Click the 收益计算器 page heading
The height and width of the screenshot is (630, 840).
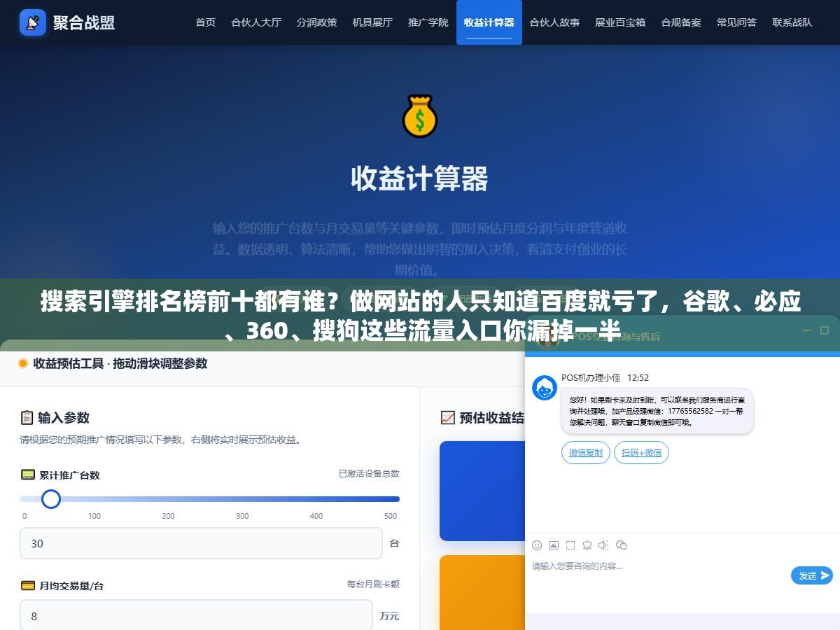[x=419, y=179]
